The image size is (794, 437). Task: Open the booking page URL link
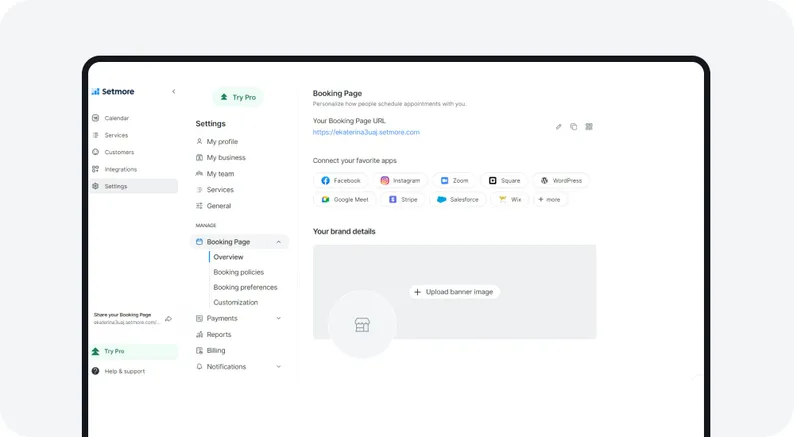[x=366, y=132]
